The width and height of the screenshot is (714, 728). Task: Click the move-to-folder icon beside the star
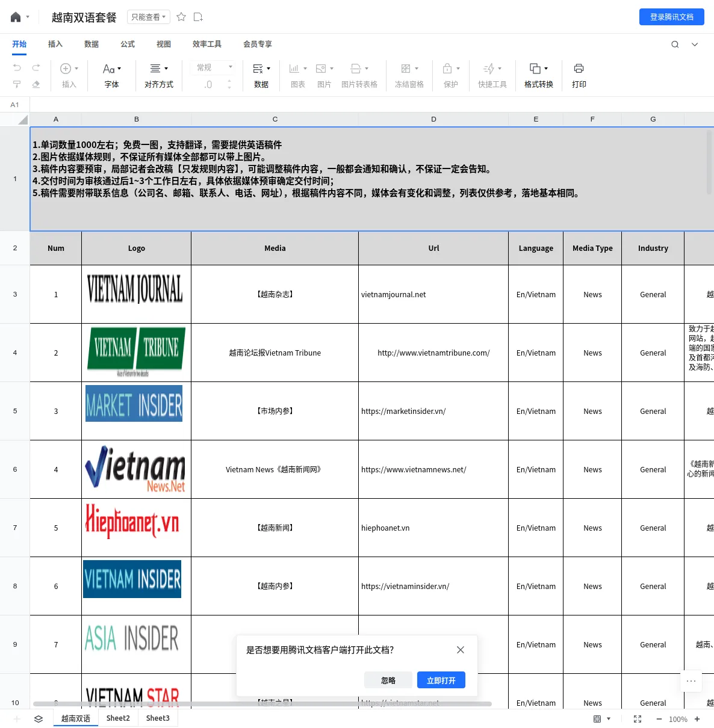(198, 17)
